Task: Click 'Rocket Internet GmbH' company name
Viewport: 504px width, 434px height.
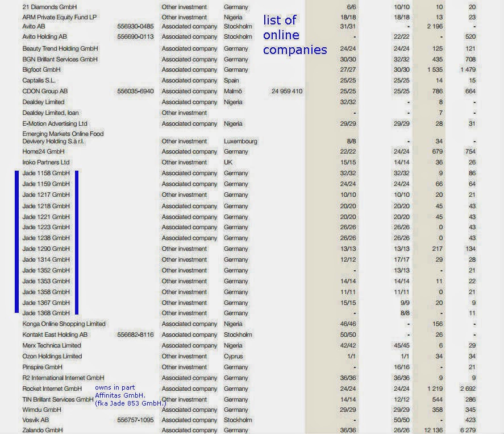Action: coord(52,388)
